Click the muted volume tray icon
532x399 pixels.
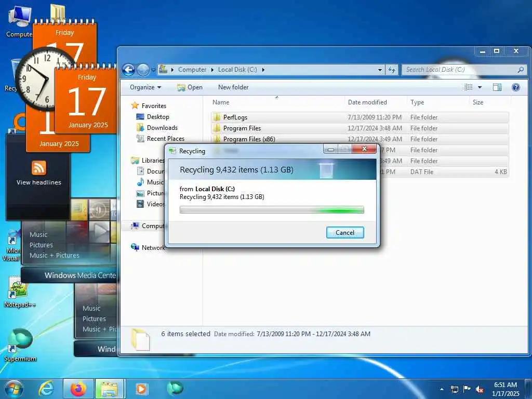(x=480, y=389)
